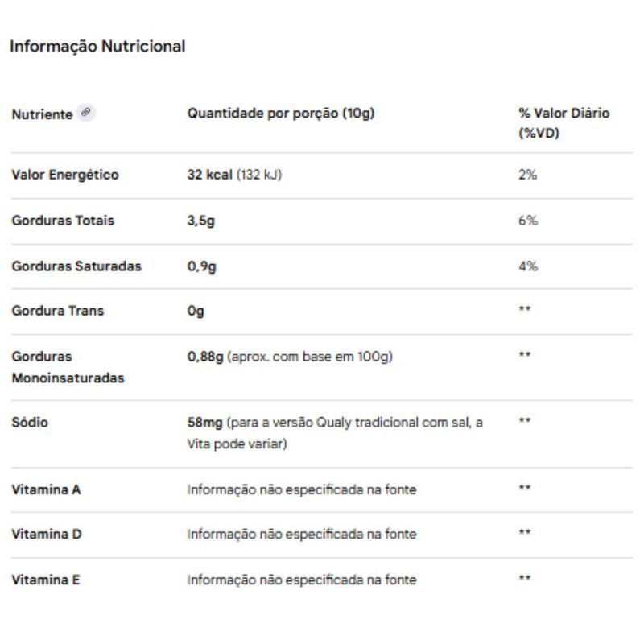Select the Valor Energético row label
Viewport: 644px width, 644px height.
pyautogui.click(x=65, y=175)
